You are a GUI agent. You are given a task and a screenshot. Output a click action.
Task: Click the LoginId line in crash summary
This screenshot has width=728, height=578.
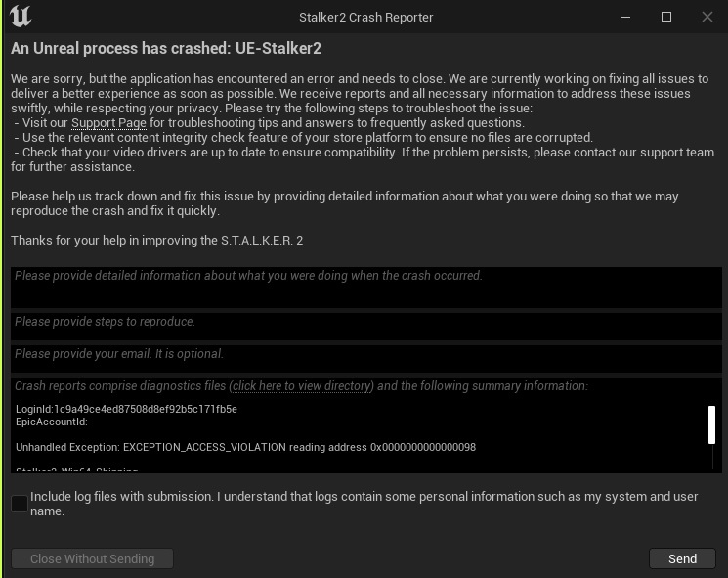pyautogui.click(x=126, y=409)
